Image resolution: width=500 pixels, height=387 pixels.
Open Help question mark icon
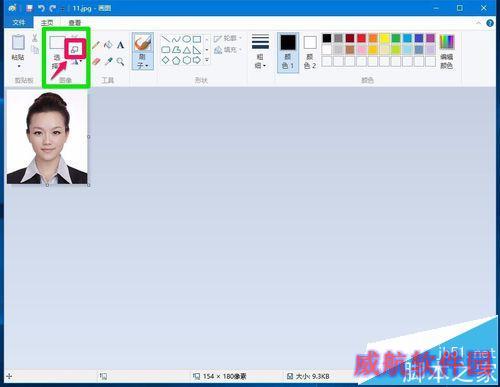pyautogui.click(x=490, y=23)
